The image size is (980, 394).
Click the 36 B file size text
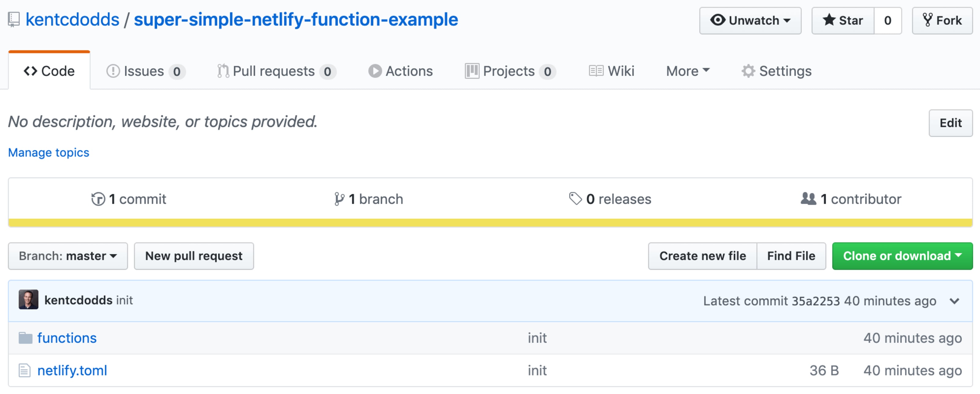pos(824,370)
